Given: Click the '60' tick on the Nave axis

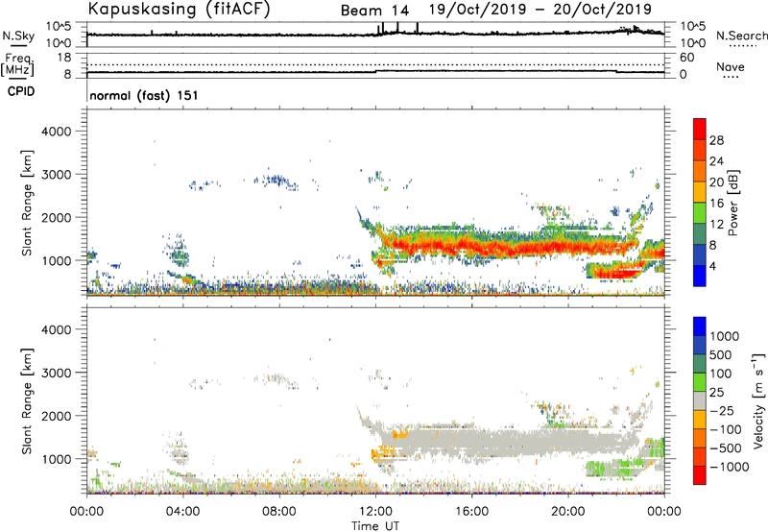Looking at the screenshot, I should click(686, 58).
